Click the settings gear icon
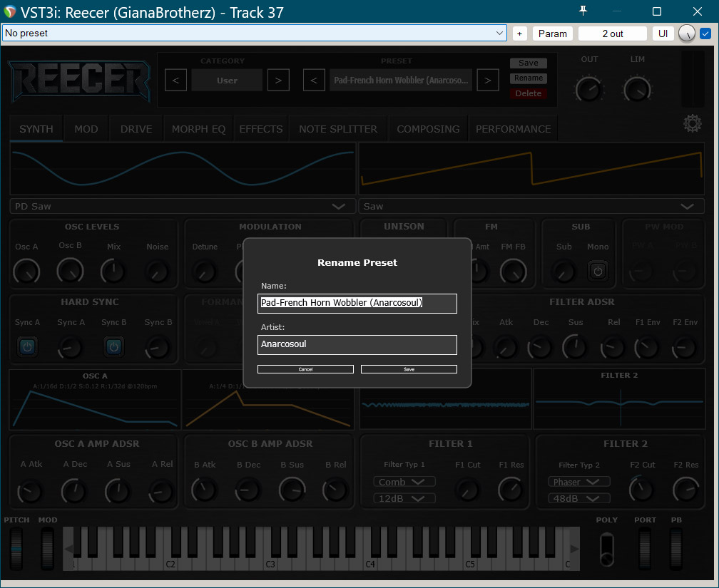Image resolution: width=719 pixels, height=588 pixels. tap(692, 124)
